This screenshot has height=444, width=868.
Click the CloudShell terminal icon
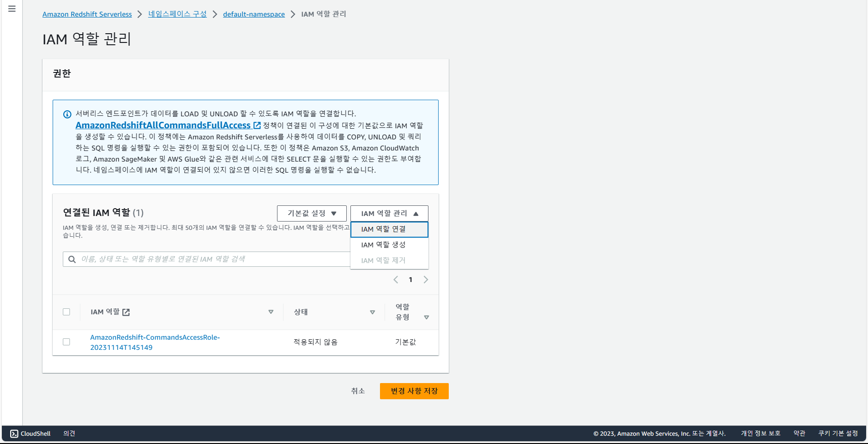click(x=14, y=433)
